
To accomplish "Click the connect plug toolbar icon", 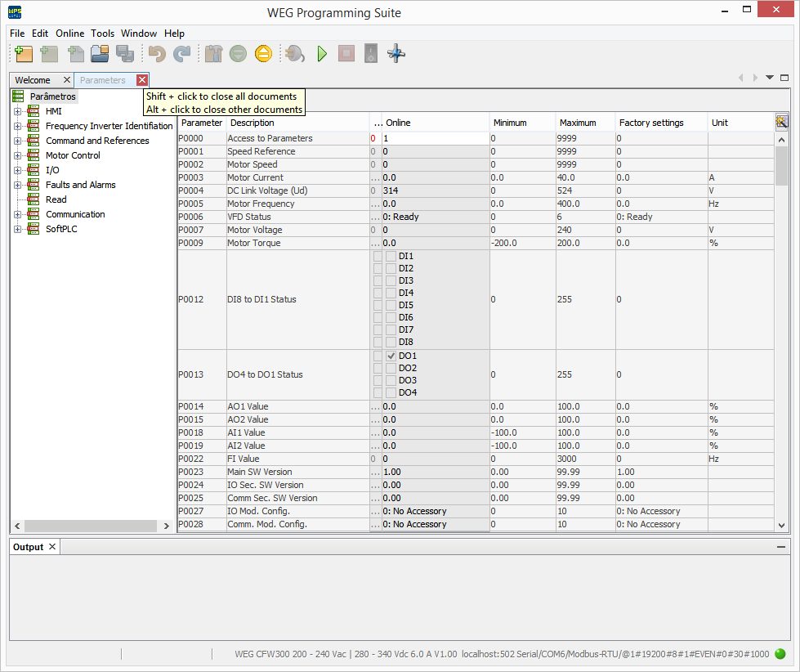I will click(x=294, y=53).
